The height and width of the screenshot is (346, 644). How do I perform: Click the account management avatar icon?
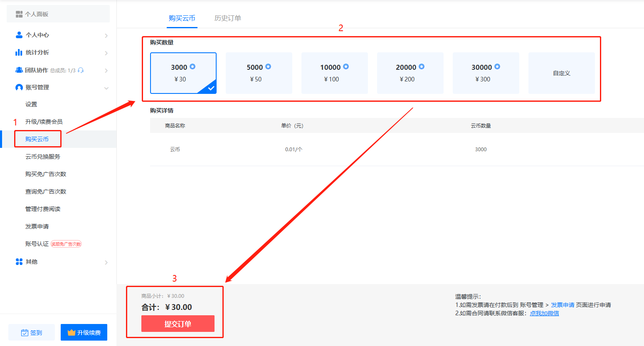point(19,87)
